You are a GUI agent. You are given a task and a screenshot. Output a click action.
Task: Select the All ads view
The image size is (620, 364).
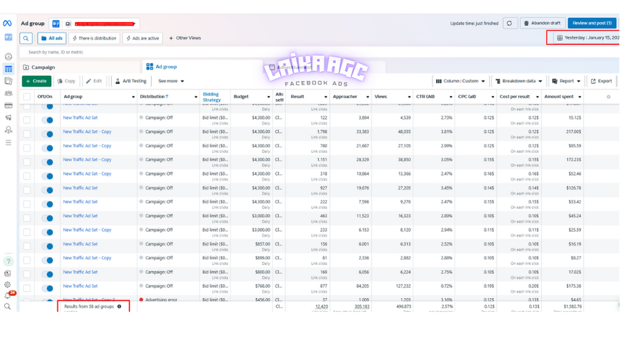click(52, 38)
